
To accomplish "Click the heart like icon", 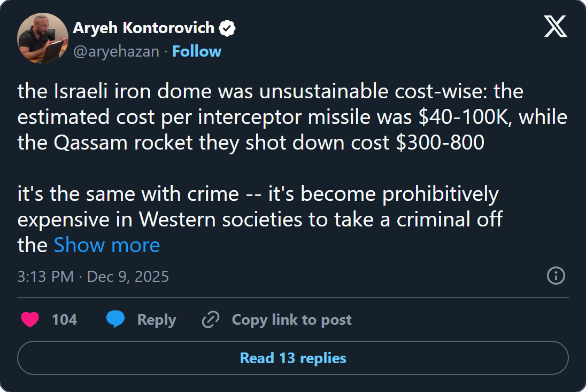I will tap(30, 319).
